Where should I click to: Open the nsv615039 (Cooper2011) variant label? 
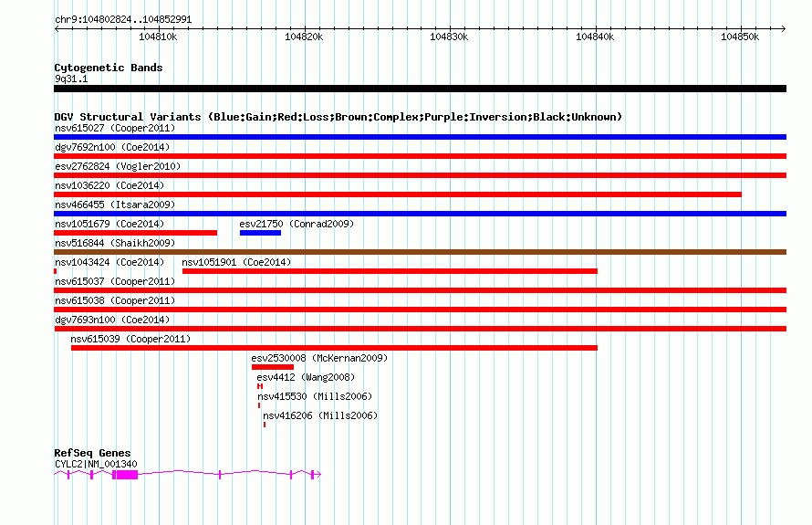[130, 339]
